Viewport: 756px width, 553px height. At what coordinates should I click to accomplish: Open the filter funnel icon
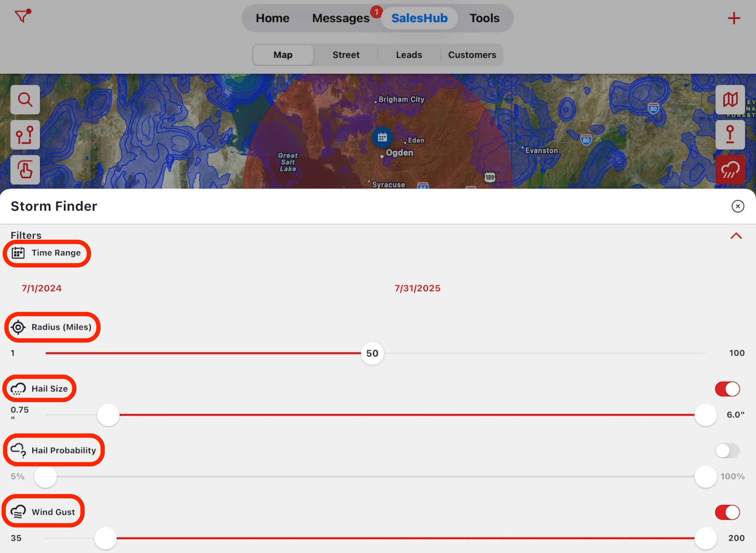[x=23, y=16]
